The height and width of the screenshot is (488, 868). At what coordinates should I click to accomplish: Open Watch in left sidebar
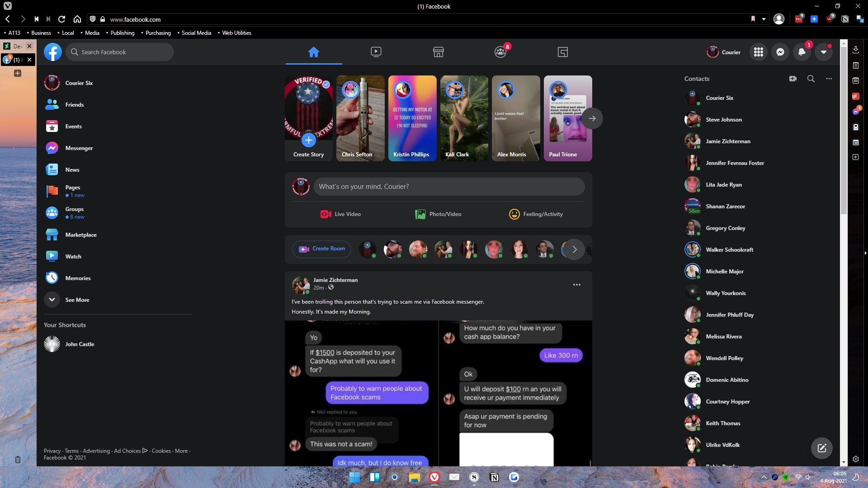[118, 257]
